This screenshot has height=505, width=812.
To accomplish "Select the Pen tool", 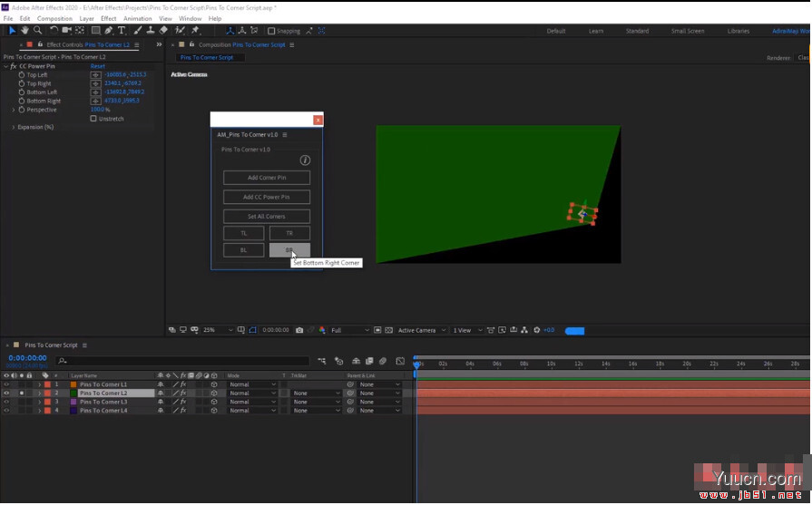I will point(109,31).
